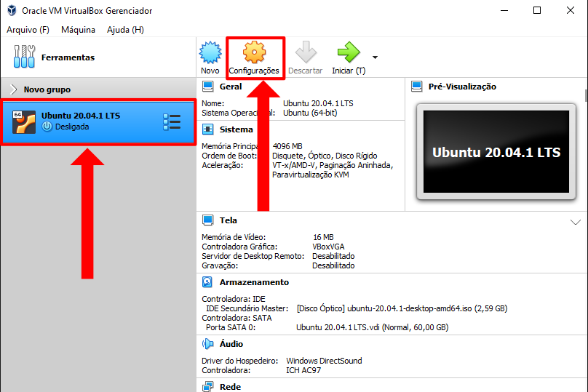588x392 pixels.
Task: Click the Ubuntu 20.04.1 LTS preview thumbnail
Action: [x=496, y=152]
